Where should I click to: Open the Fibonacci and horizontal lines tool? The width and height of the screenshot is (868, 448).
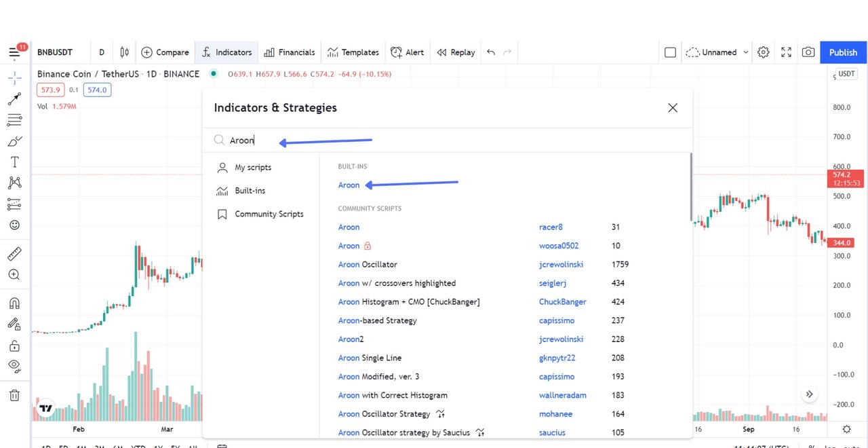click(14, 120)
